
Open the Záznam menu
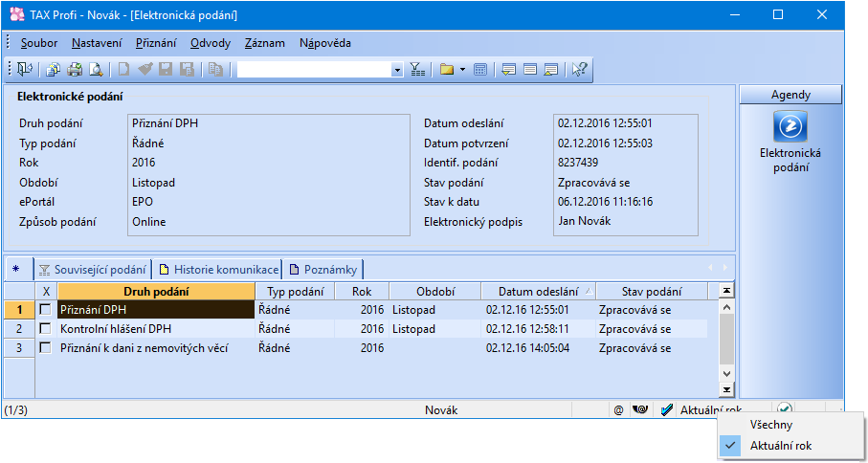tap(264, 43)
